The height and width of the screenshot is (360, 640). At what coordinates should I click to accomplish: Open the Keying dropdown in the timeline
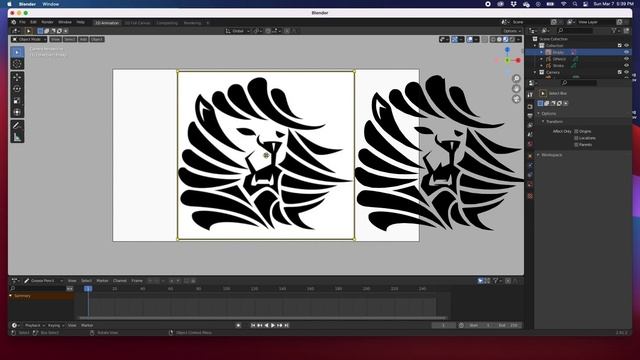coord(56,325)
